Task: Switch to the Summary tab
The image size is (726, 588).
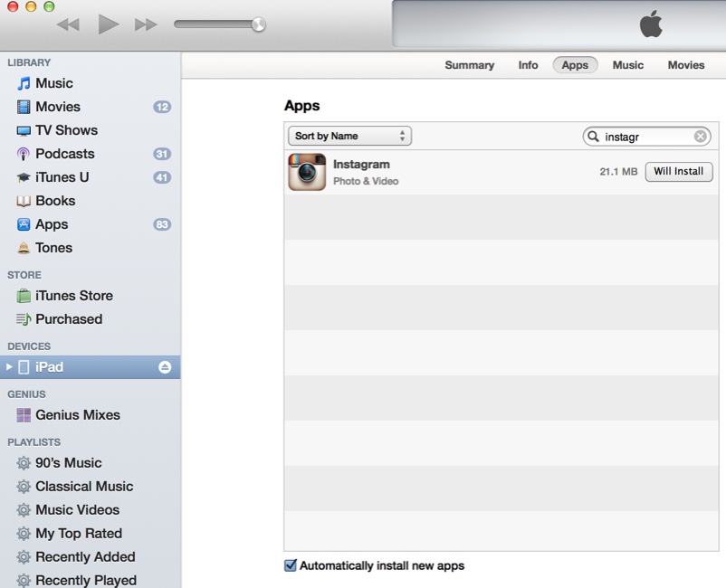Action: pos(469,65)
